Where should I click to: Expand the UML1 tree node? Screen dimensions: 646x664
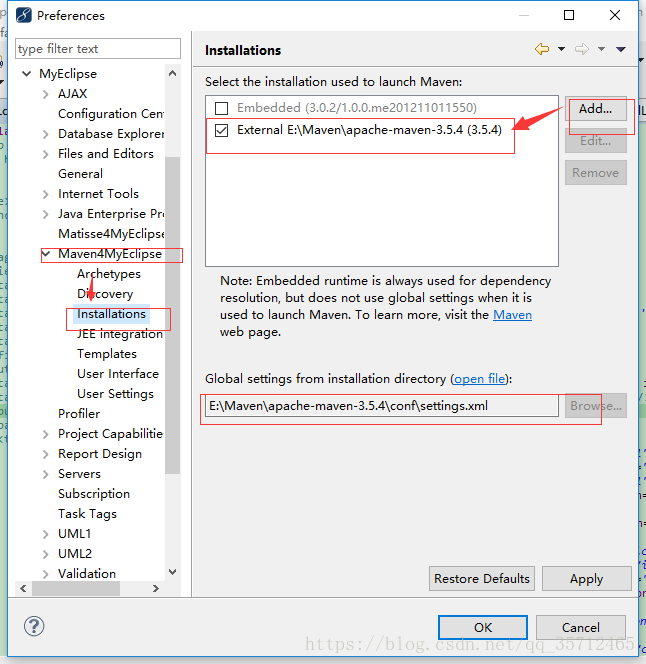tap(46, 534)
